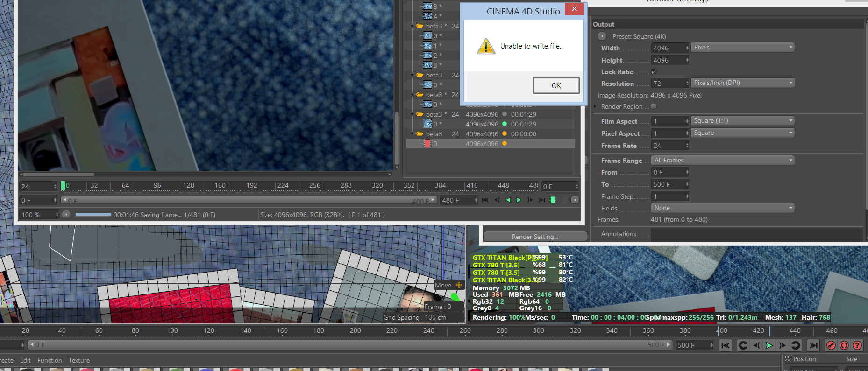The image size is (868, 371).
Task: Click the main timeline range slider bar
Action: pyautogui.click(x=350, y=345)
